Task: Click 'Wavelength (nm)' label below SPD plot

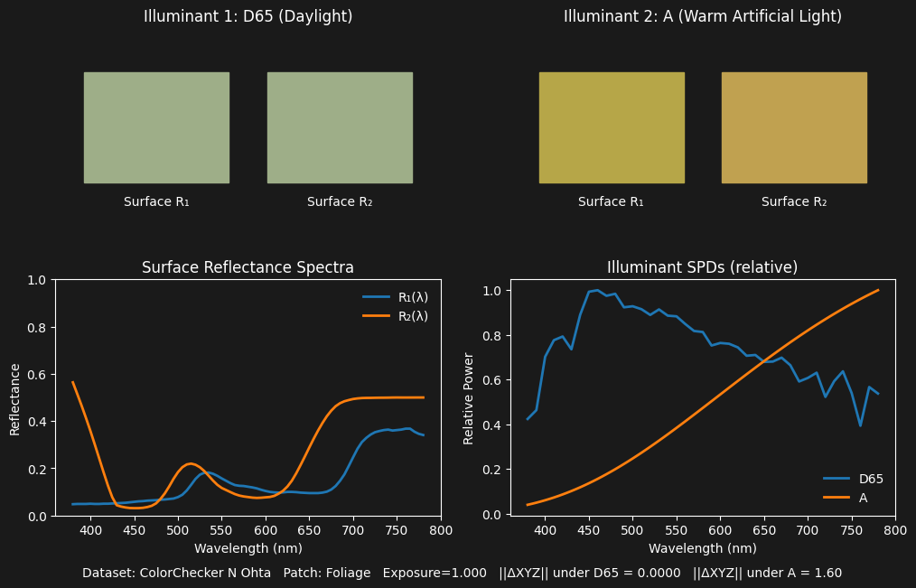Action: [x=703, y=548]
